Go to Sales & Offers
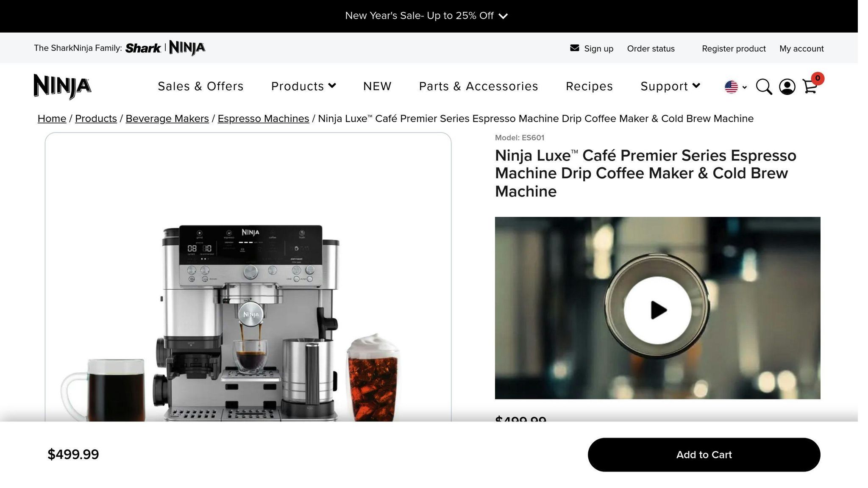 click(201, 86)
